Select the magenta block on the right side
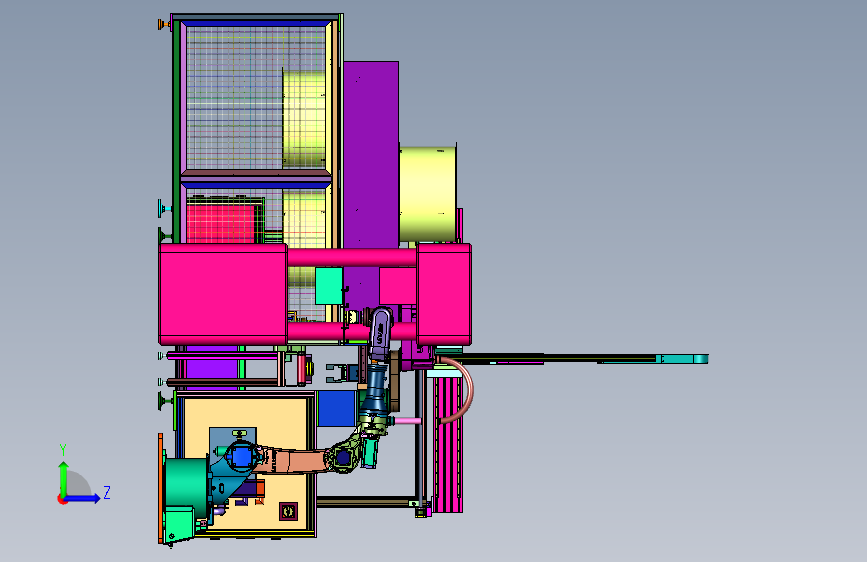 tap(444, 295)
